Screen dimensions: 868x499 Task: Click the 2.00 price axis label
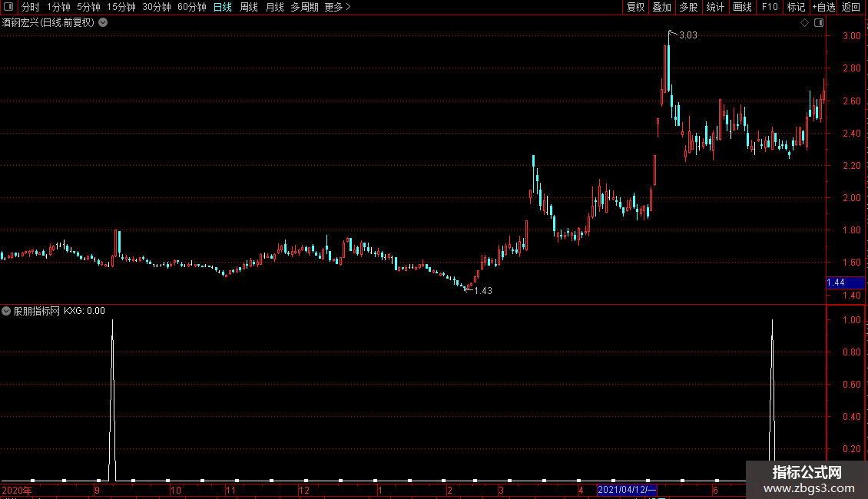click(x=851, y=198)
